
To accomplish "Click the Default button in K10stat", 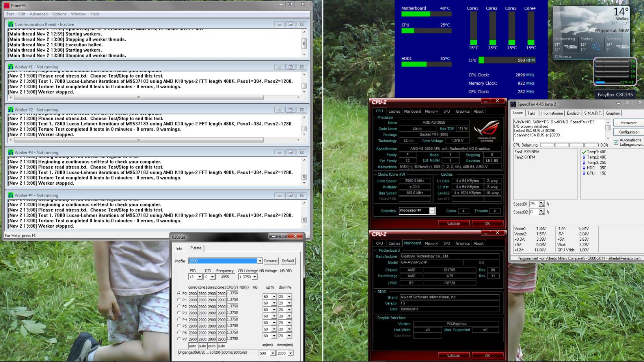I will [x=288, y=261].
